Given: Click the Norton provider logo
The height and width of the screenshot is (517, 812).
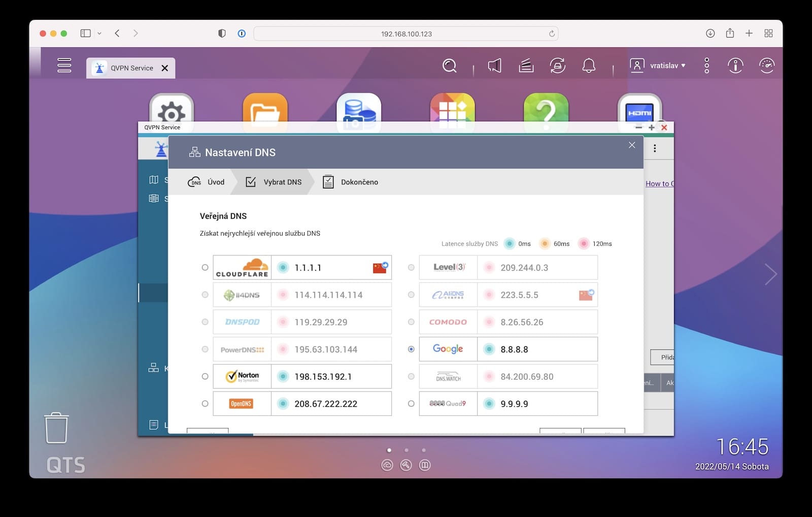Looking at the screenshot, I should pos(243,376).
